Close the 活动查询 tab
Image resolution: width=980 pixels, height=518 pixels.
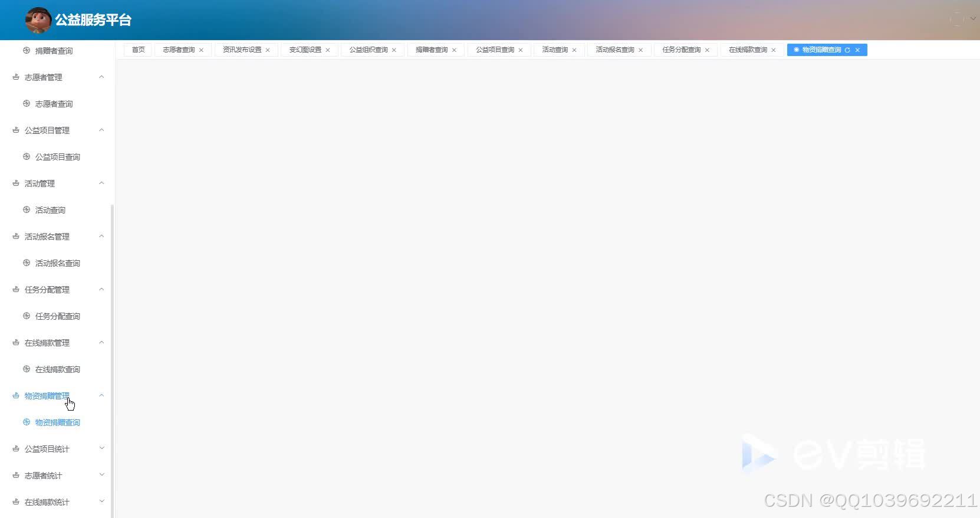coord(574,50)
